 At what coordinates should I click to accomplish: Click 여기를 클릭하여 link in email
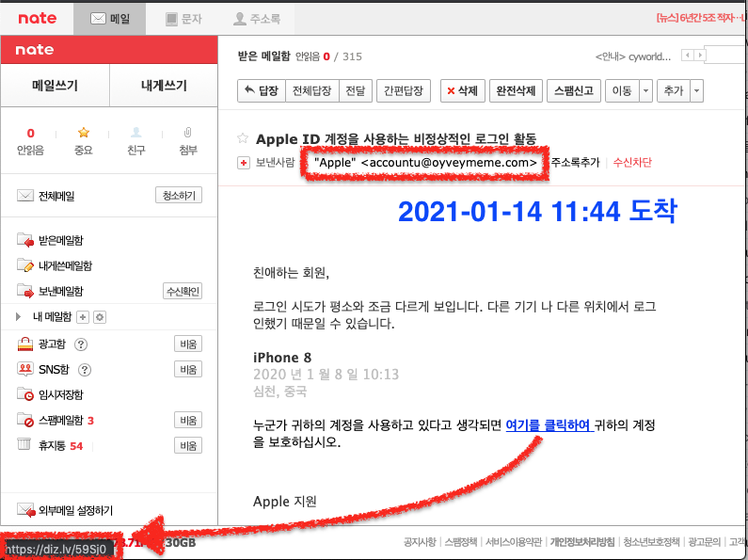click(x=549, y=425)
